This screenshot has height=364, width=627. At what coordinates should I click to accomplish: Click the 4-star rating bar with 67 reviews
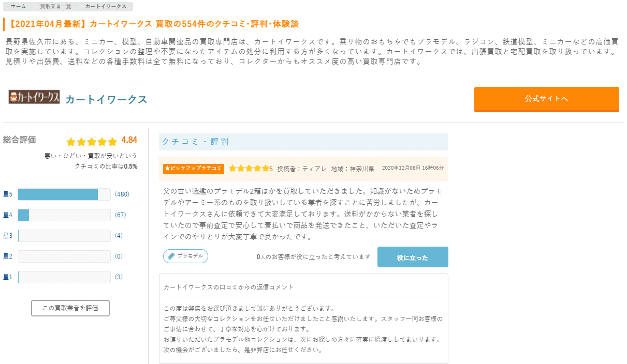coord(64,215)
